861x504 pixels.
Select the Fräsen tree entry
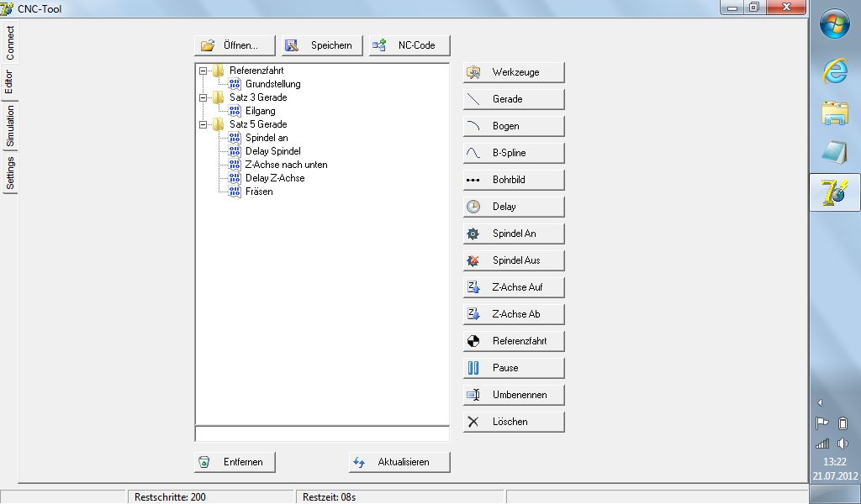(x=259, y=192)
